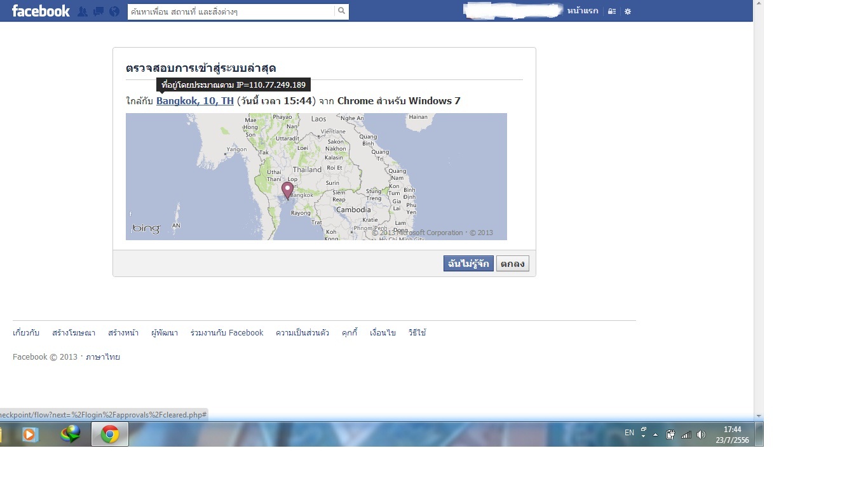Change language via ภาษาไทย link
The height and width of the screenshot is (488, 868).
coord(103,357)
